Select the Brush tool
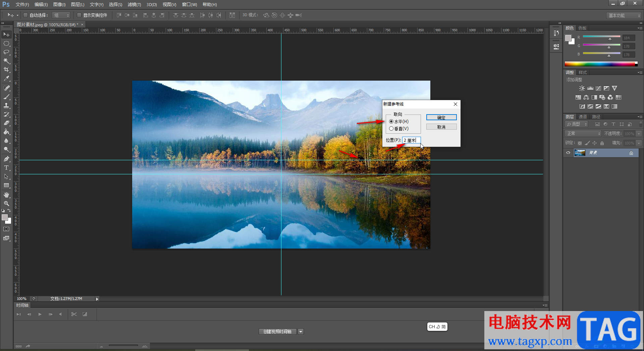The image size is (644, 351). [6, 97]
